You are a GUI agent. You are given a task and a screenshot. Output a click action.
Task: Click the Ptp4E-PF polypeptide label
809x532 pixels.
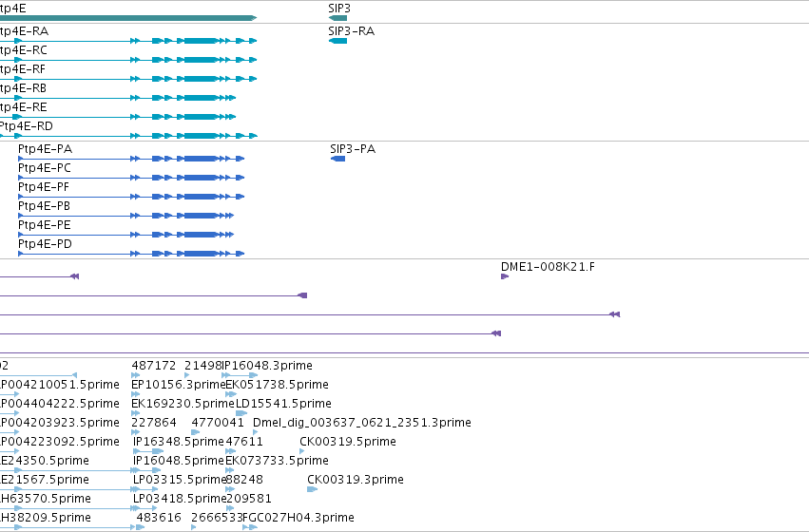44,187
